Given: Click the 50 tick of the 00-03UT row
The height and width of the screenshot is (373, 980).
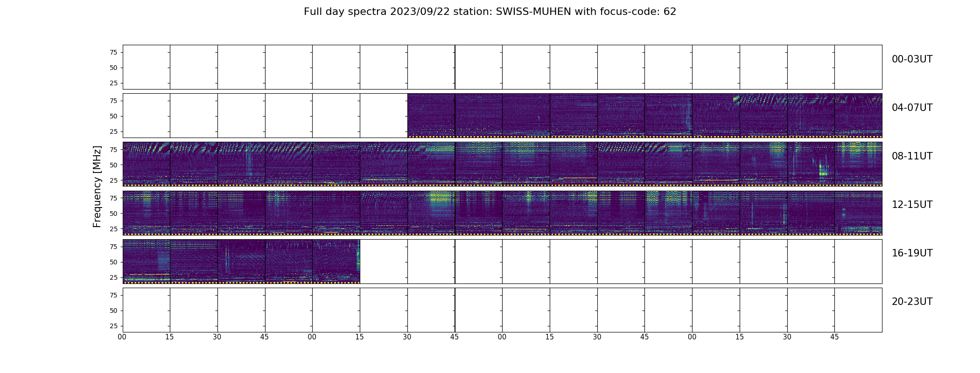Looking at the screenshot, I should (113, 68).
